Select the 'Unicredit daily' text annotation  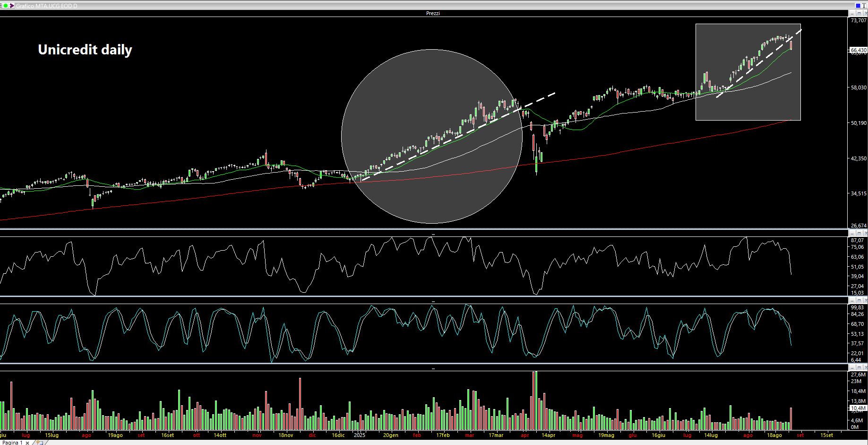(85, 50)
